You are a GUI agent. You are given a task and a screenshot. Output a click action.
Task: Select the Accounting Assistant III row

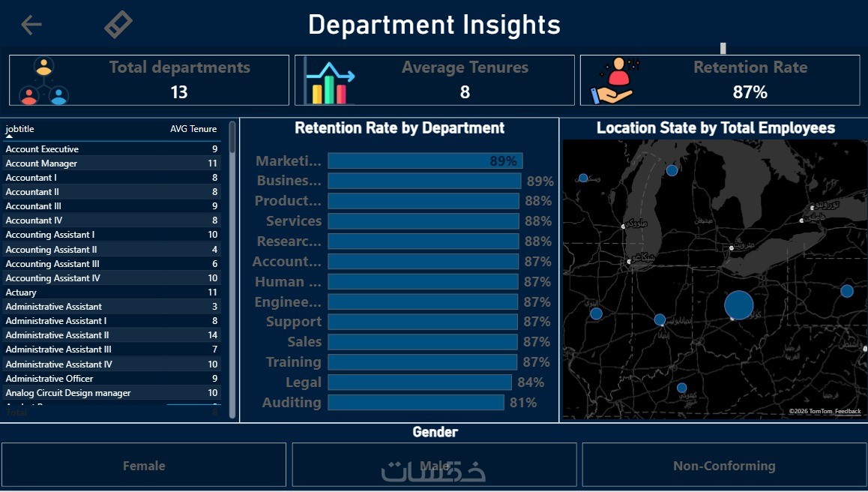tap(112, 264)
